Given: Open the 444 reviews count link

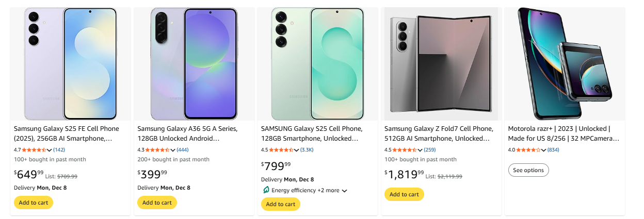Looking at the screenshot, I should 182,150.
